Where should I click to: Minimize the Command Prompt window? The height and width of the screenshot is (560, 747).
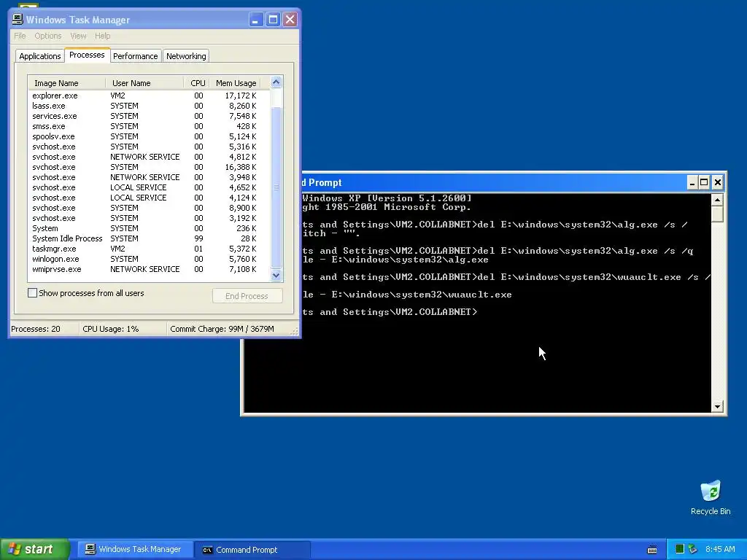692,182
